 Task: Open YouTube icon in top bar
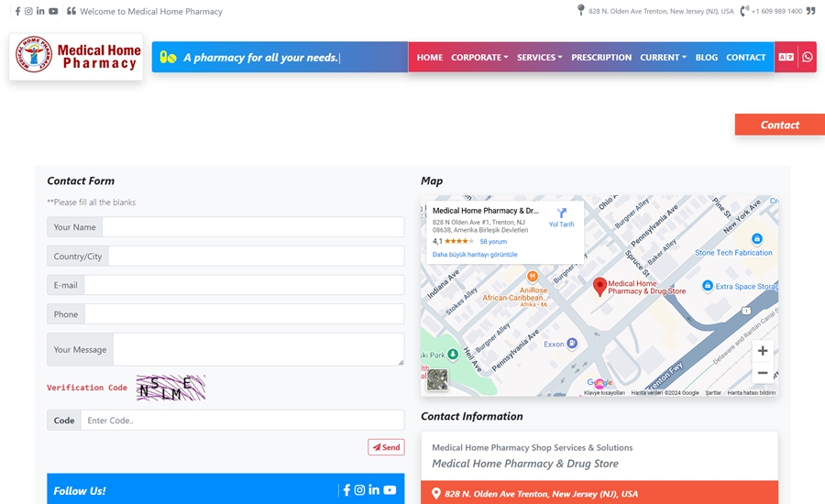click(53, 11)
